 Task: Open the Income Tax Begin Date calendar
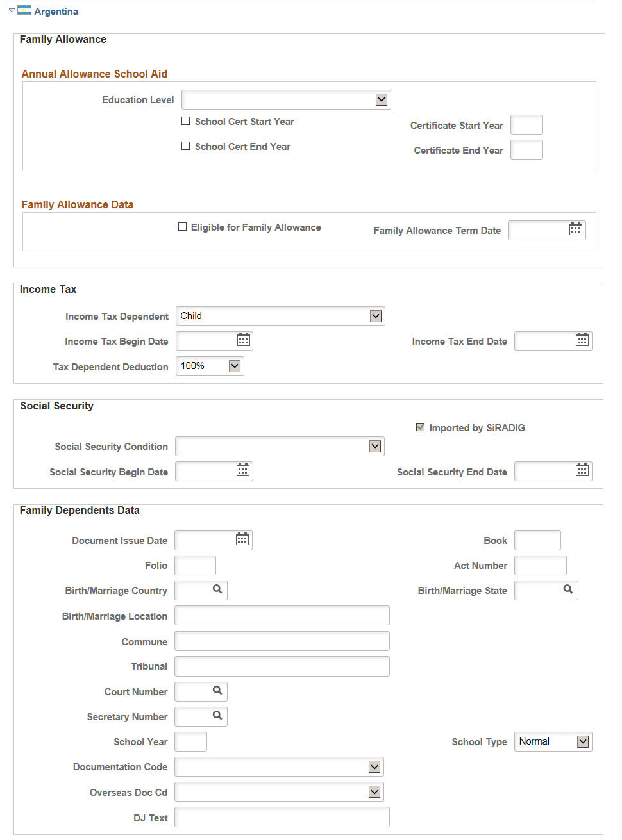click(242, 340)
